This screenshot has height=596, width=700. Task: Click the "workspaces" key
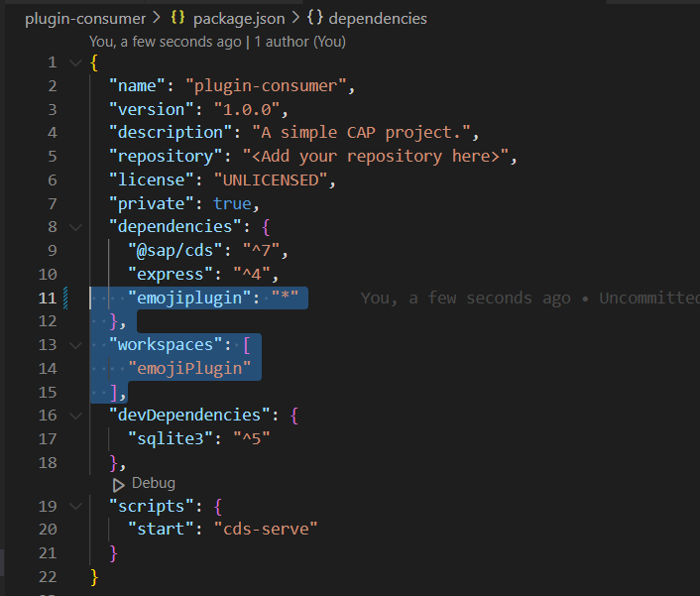coord(166,345)
